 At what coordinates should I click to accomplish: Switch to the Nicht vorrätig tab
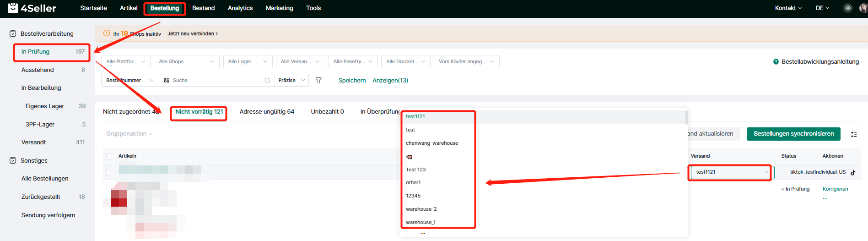(x=199, y=112)
